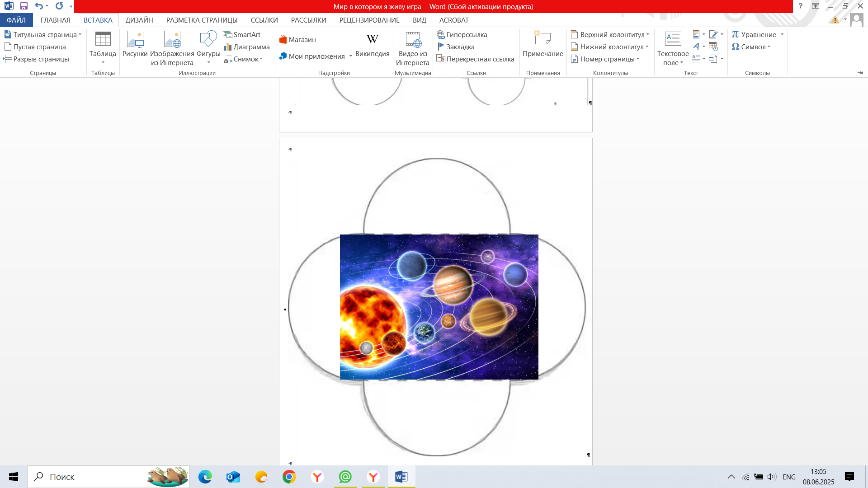The width and height of the screenshot is (868, 488).
Task: Insert a table via Таблица icon
Action: (x=103, y=40)
